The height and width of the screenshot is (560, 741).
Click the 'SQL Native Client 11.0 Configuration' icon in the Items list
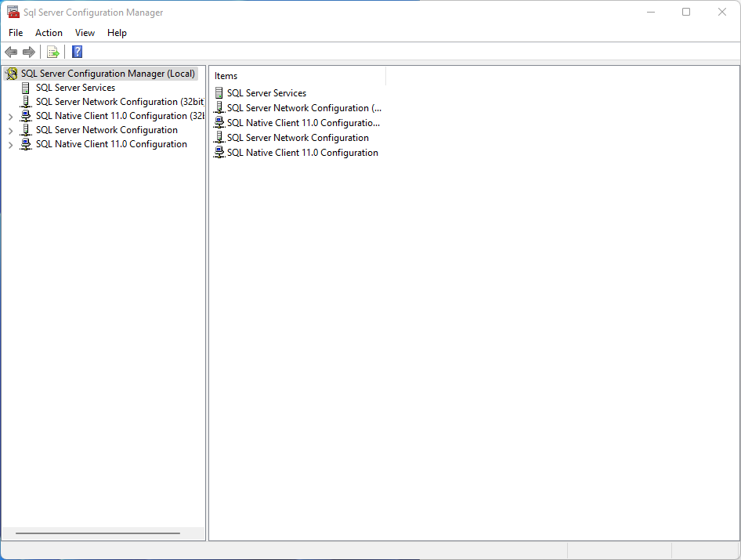coord(219,153)
